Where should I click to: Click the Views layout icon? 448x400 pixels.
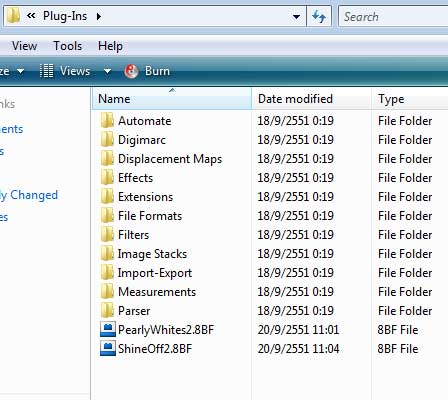[46, 71]
